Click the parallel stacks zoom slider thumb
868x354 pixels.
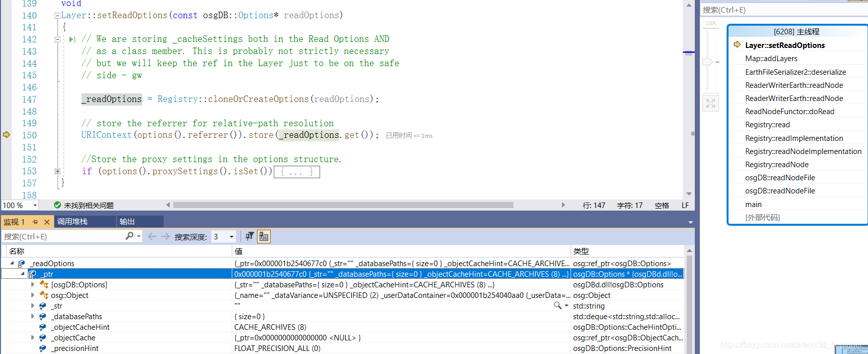707,62
